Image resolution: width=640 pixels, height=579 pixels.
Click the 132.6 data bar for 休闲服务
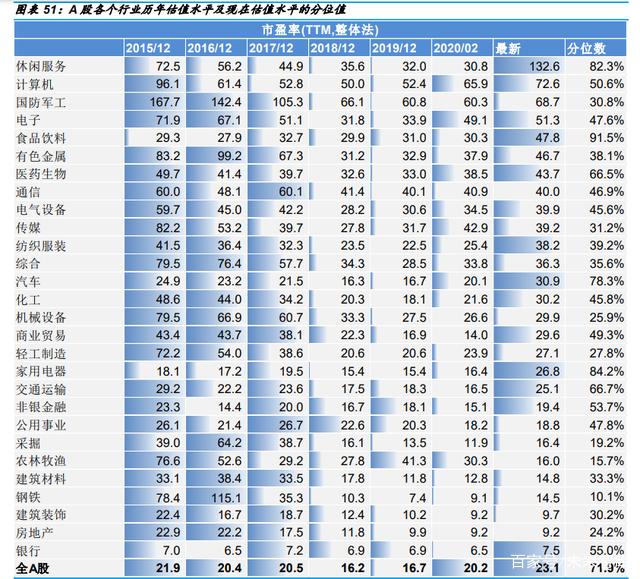click(x=528, y=65)
